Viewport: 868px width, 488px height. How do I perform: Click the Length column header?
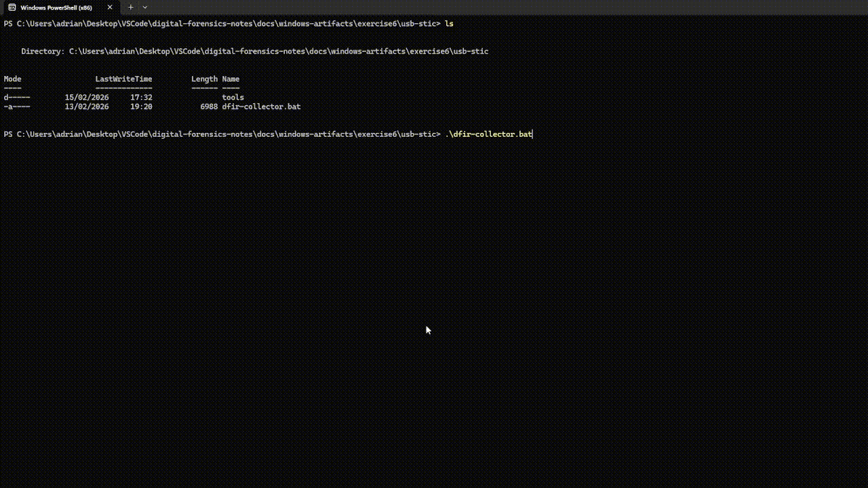coord(204,79)
